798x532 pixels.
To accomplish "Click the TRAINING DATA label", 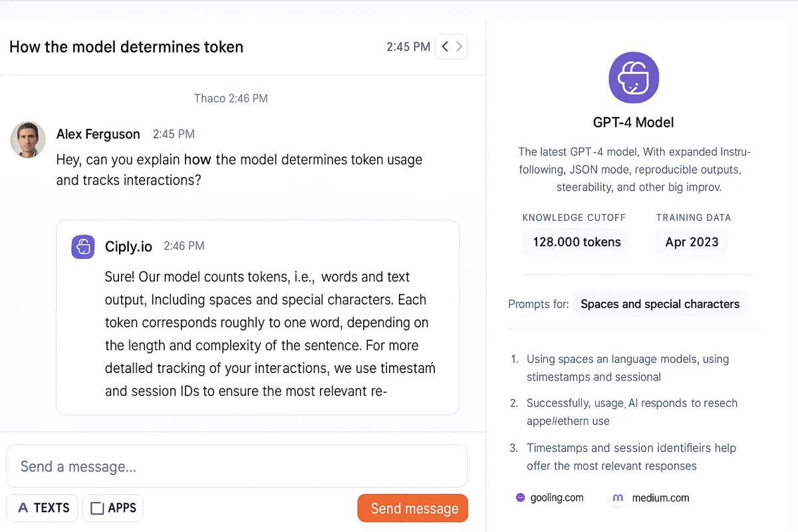I will click(x=693, y=217).
